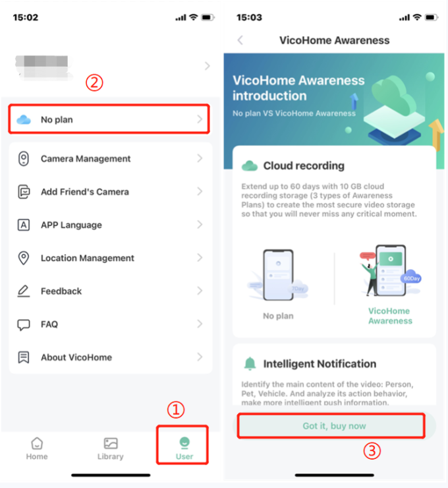Tap the No plan phone illustration
Screen dimensions: 448x488
coord(278,275)
